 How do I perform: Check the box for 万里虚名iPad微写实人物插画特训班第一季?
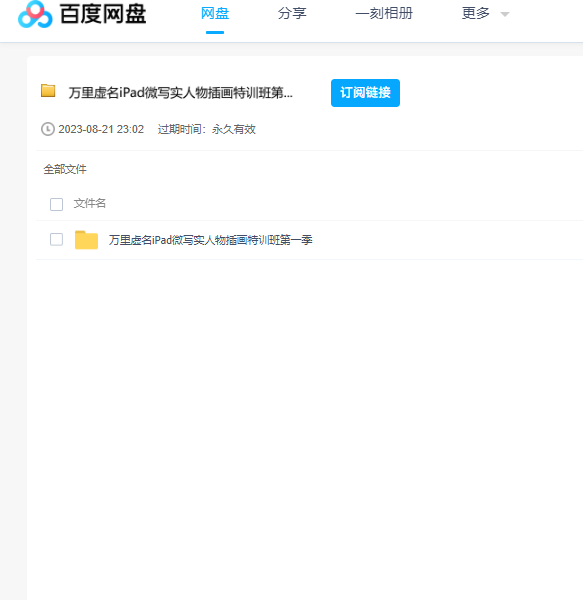tap(57, 240)
